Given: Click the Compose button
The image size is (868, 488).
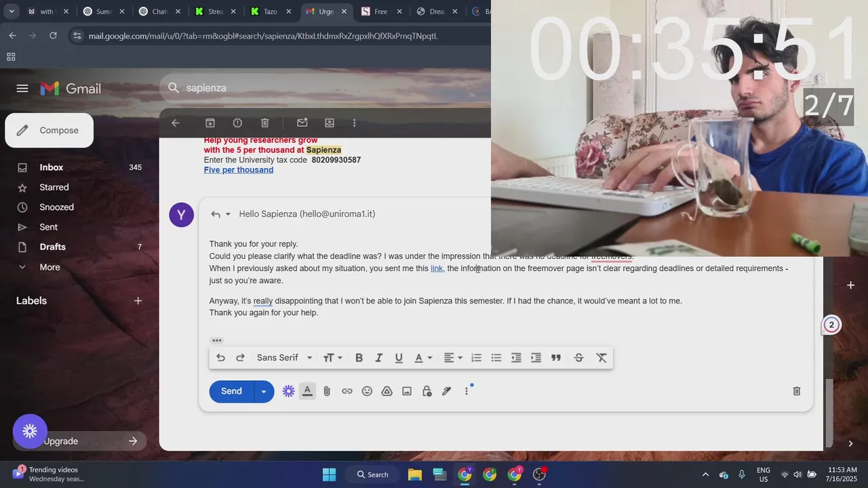Looking at the screenshot, I should 50,130.
